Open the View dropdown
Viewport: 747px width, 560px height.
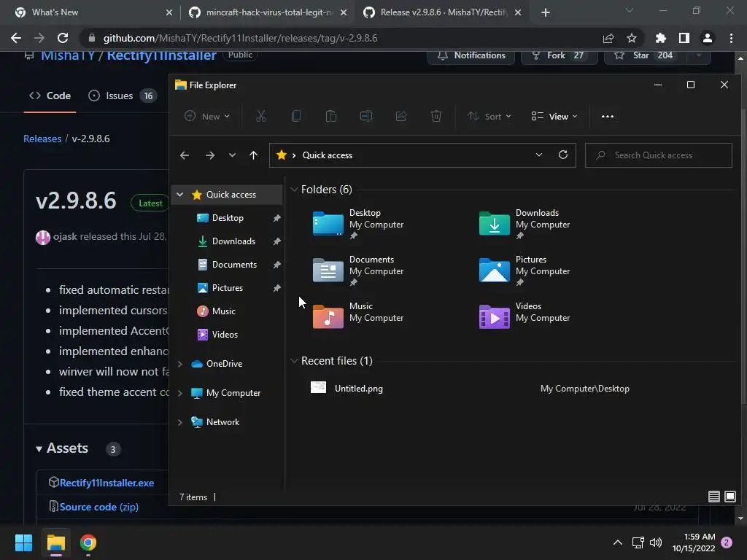click(x=554, y=116)
